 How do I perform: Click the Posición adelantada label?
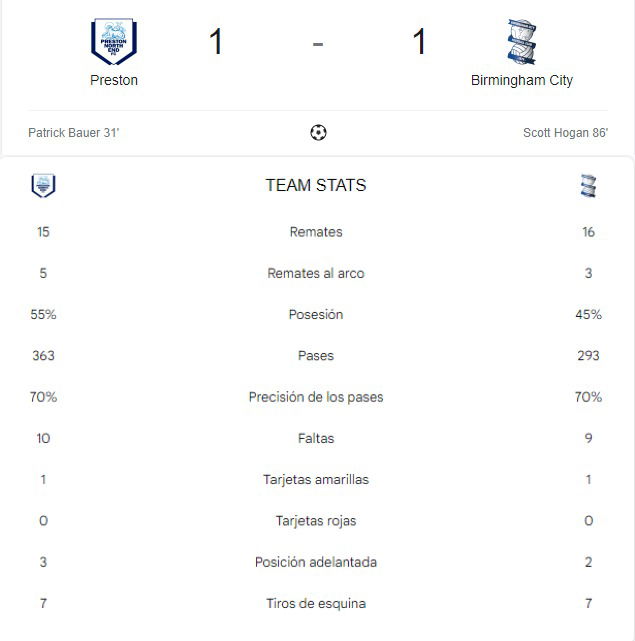coord(316,562)
